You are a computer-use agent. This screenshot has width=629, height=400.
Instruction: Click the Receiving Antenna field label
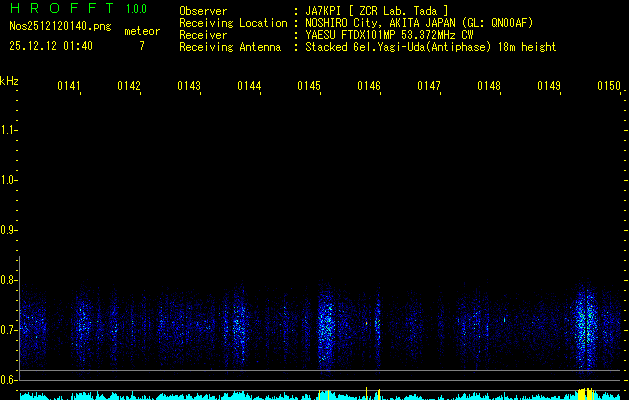tap(234, 47)
